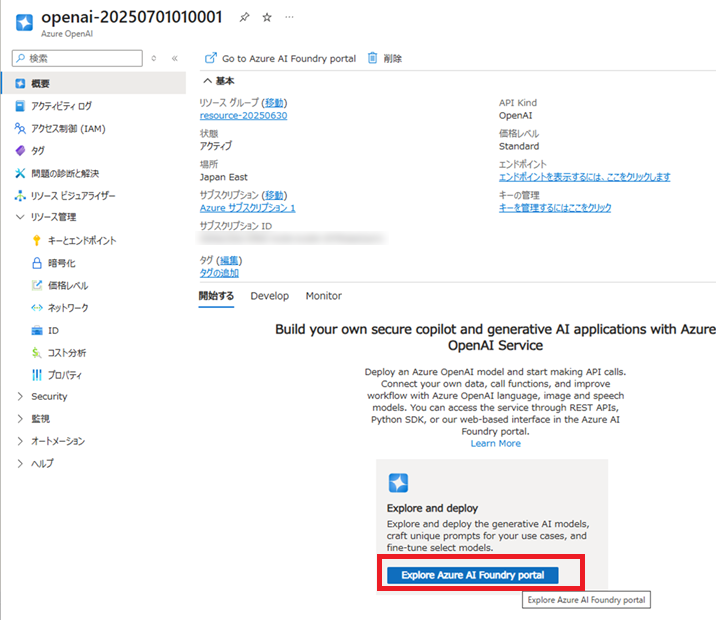This screenshot has height=620, width=716.
Task: Click the タグ tag icon
Action: click(x=20, y=150)
